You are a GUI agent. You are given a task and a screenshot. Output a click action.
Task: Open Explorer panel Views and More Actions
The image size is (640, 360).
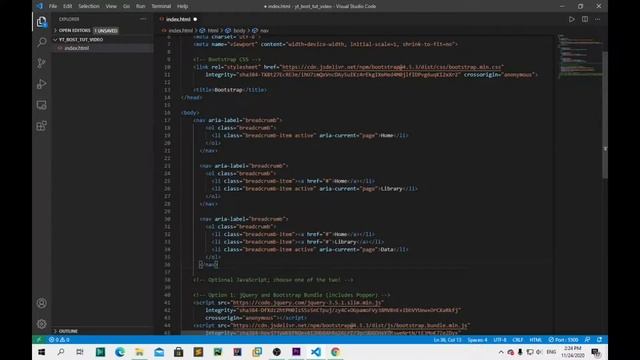[x=143, y=19]
